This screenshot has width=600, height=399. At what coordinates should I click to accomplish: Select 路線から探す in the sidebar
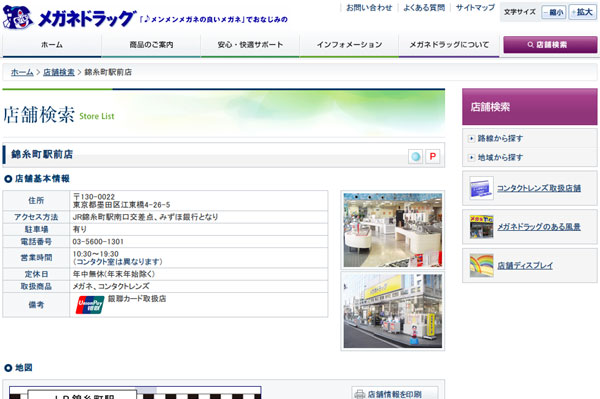coord(500,138)
